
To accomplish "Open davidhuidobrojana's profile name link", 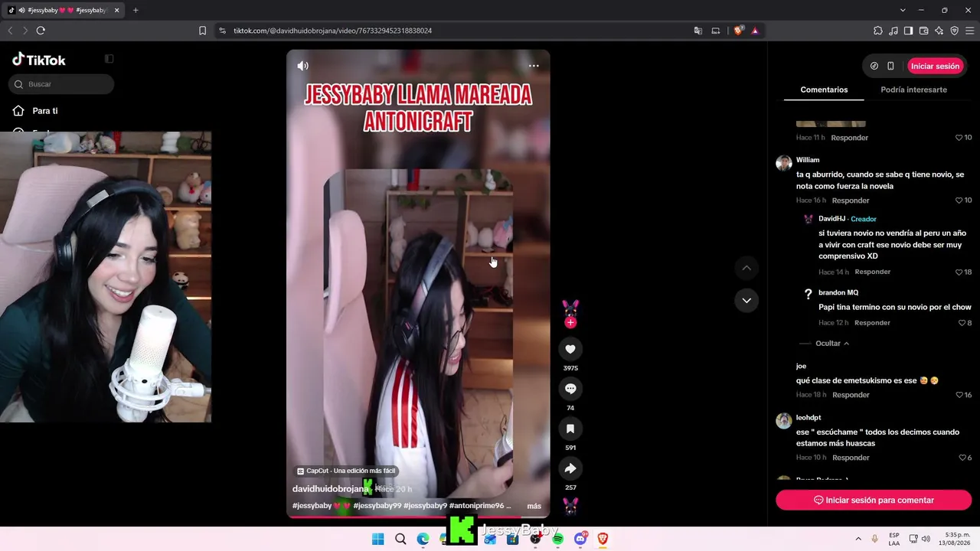I will [x=330, y=489].
